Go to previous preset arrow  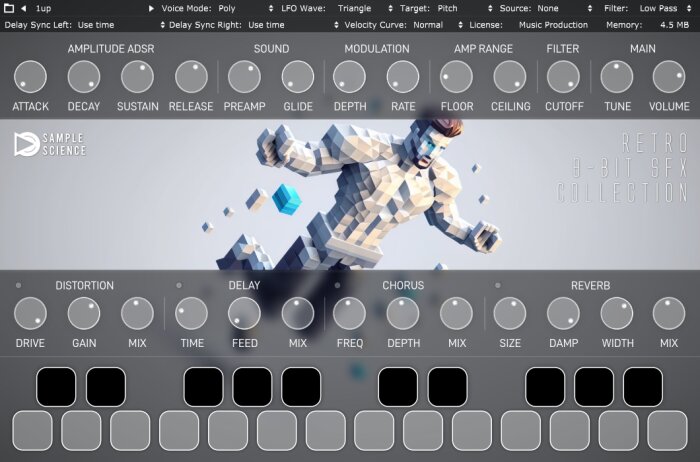coord(24,8)
